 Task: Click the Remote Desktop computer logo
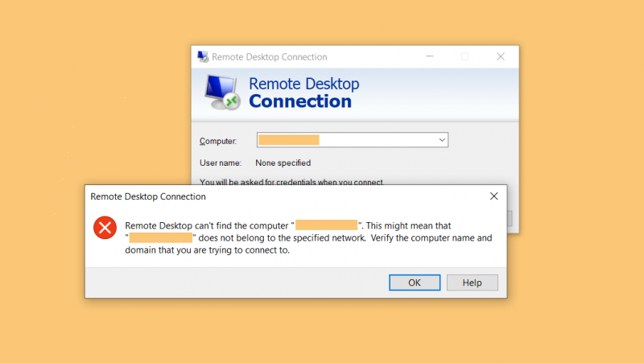click(222, 93)
